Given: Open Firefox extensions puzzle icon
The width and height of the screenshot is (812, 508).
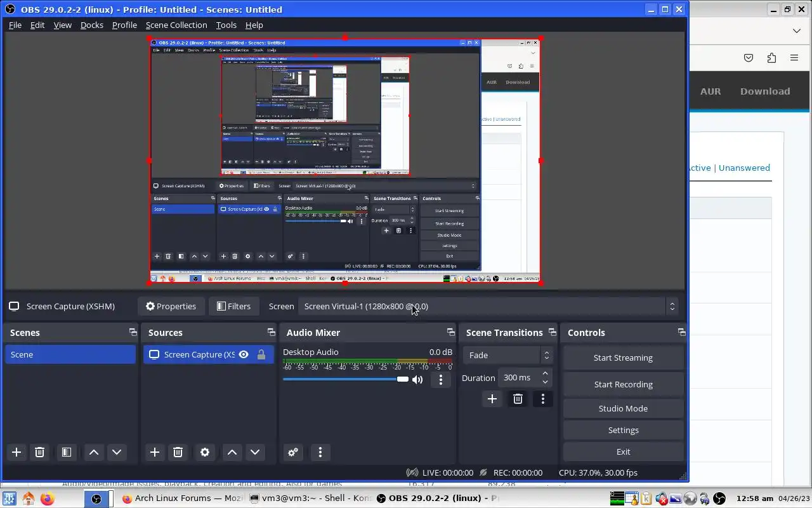Looking at the screenshot, I should [771, 58].
